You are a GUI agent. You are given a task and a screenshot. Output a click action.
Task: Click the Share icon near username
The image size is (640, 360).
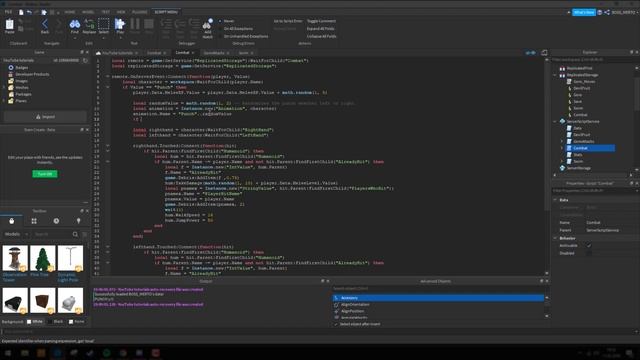(x=607, y=12)
